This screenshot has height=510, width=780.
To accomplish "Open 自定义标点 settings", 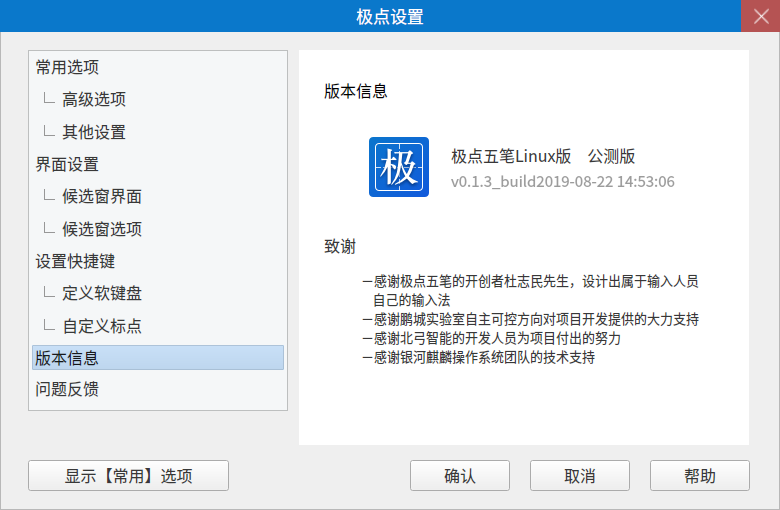I will pyautogui.click(x=102, y=326).
